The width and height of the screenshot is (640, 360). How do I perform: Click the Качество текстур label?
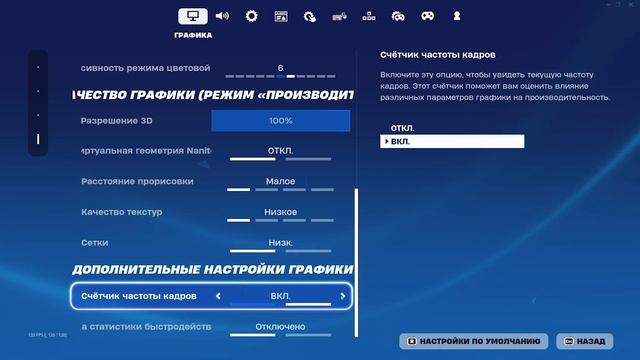click(122, 212)
